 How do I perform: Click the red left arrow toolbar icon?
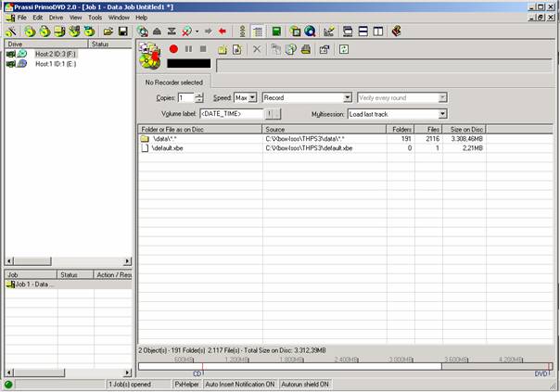(222, 32)
